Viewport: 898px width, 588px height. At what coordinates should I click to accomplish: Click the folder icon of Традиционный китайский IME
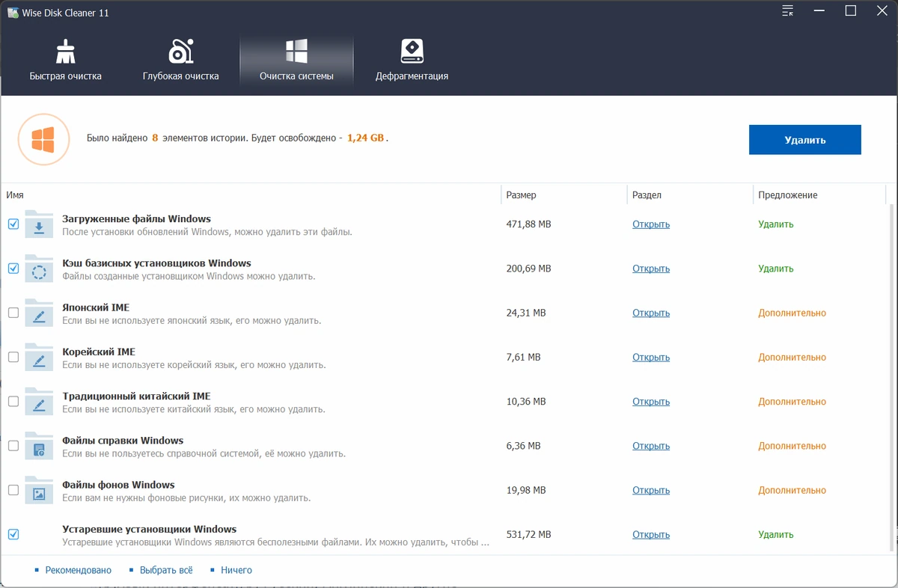click(x=39, y=401)
